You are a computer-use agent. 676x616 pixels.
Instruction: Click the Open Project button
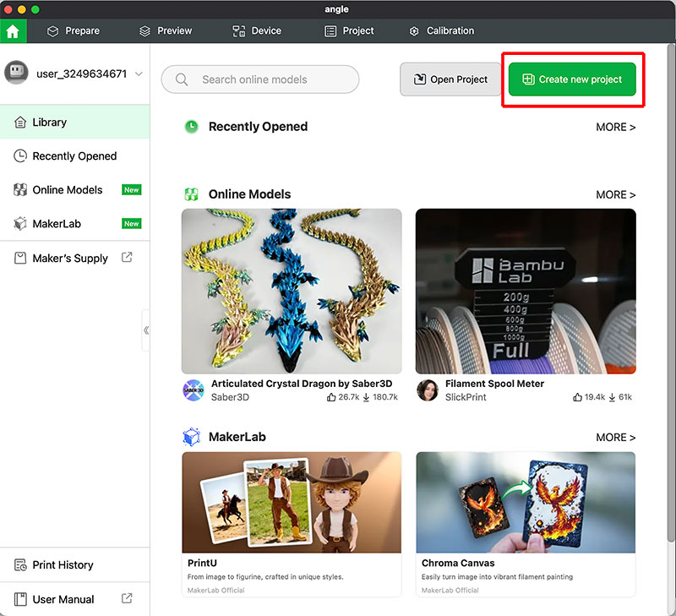pos(450,79)
